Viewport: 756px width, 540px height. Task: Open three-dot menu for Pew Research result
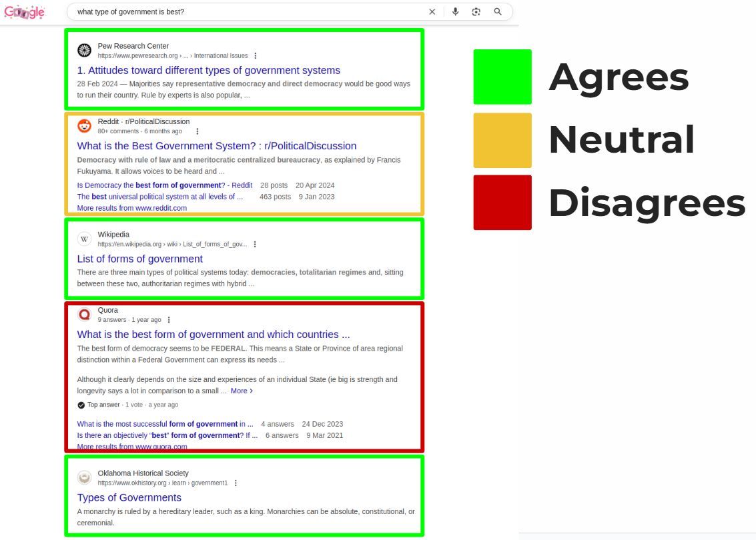pyautogui.click(x=256, y=56)
